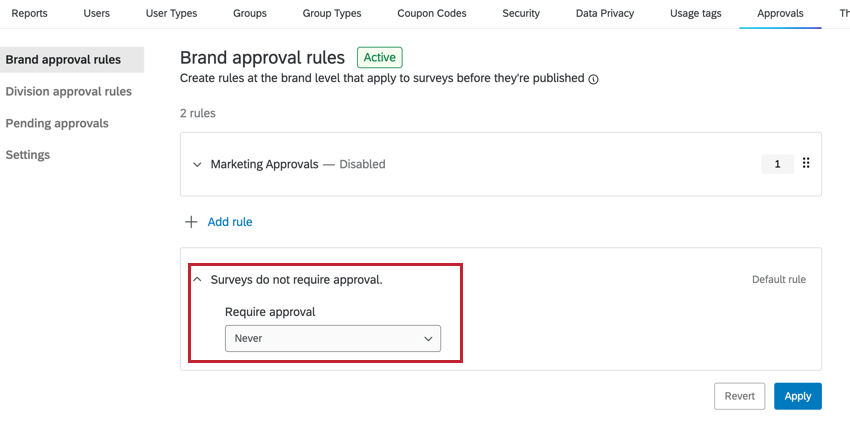850x425 pixels.
Task: Select the Usage tags tab
Action: click(697, 14)
